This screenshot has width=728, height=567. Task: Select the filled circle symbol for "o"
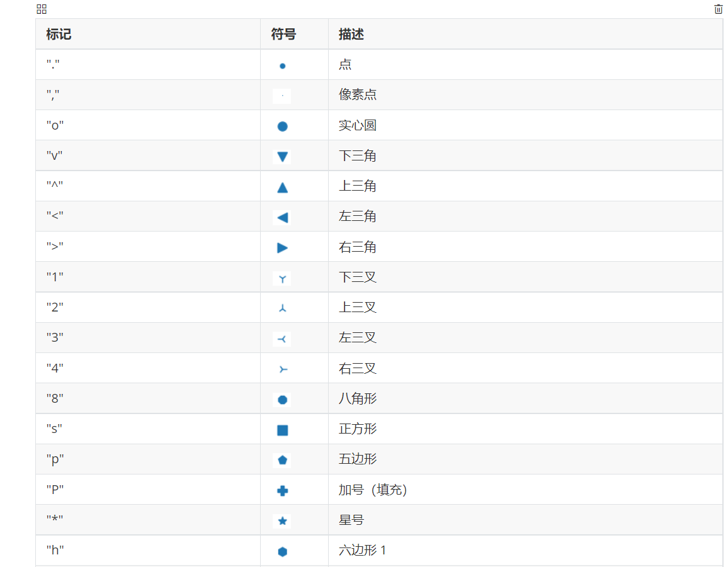(x=282, y=125)
